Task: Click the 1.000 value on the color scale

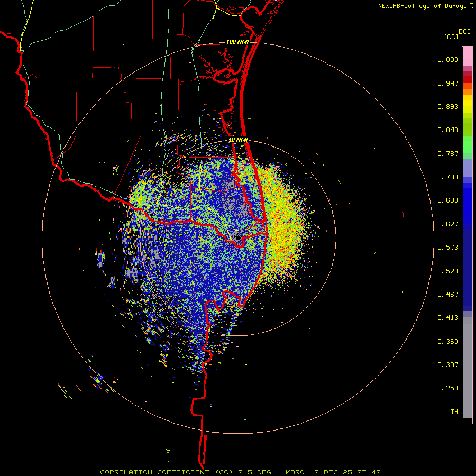Action: 448,59
